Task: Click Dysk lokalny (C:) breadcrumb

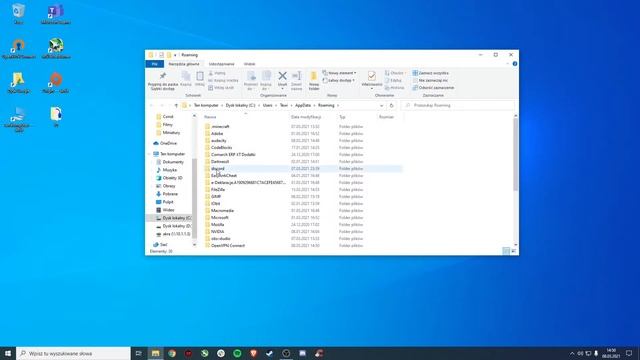Action: coord(240,105)
